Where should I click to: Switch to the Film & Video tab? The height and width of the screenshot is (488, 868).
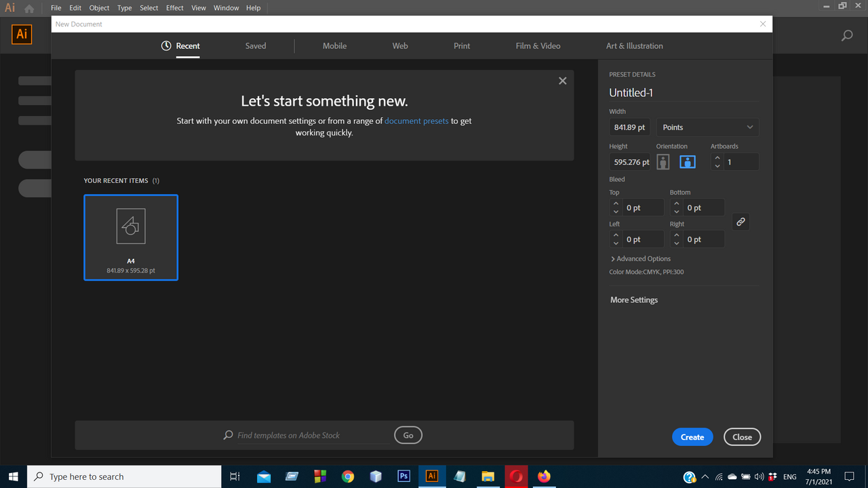(x=538, y=46)
